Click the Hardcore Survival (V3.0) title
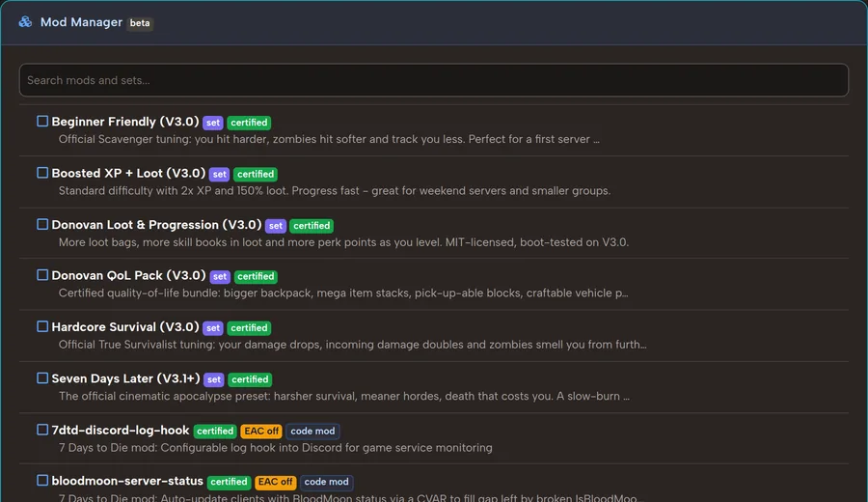The width and height of the screenshot is (868, 502). click(x=125, y=327)
